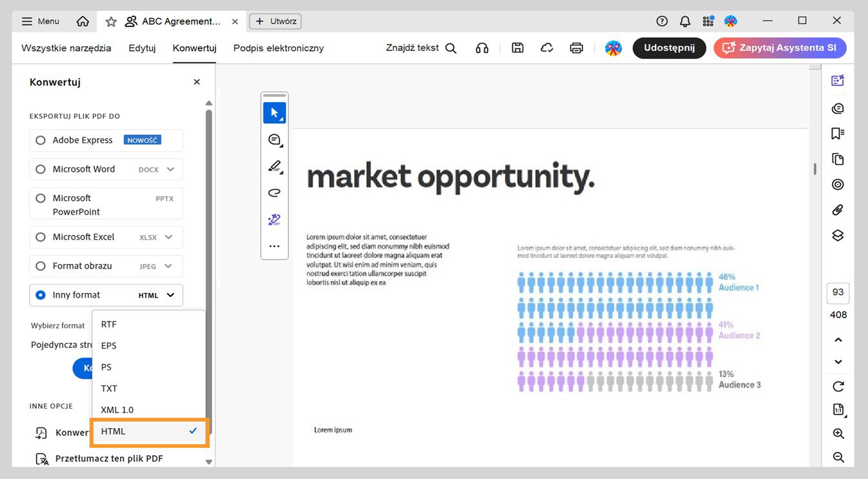Choose RTF from the format list
This screenshot has width=868, height=479.
(x=149, y=324)
